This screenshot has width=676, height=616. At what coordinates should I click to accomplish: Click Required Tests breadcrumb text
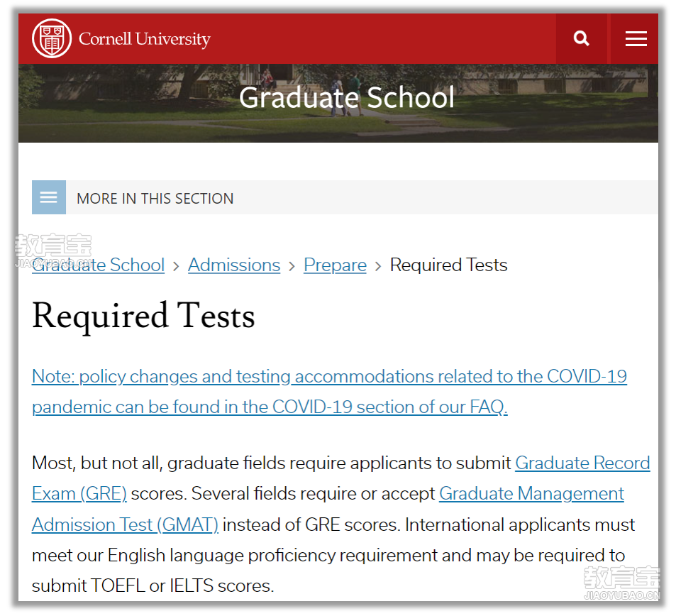[x=449, y=265]
